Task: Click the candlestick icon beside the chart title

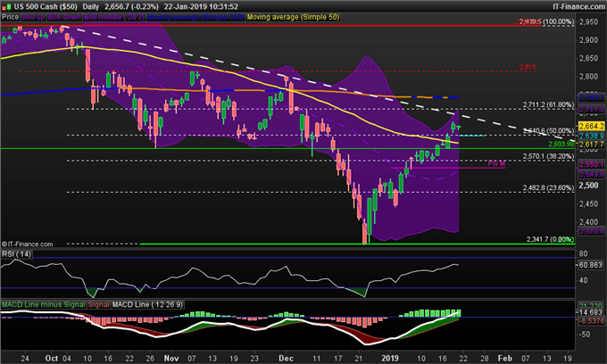Action: coord(6,6)
